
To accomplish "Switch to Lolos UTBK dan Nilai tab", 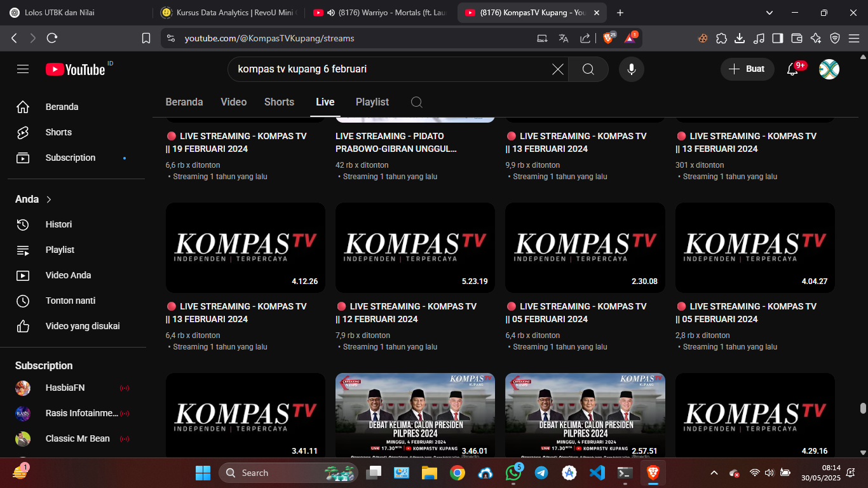I will 77,13.
